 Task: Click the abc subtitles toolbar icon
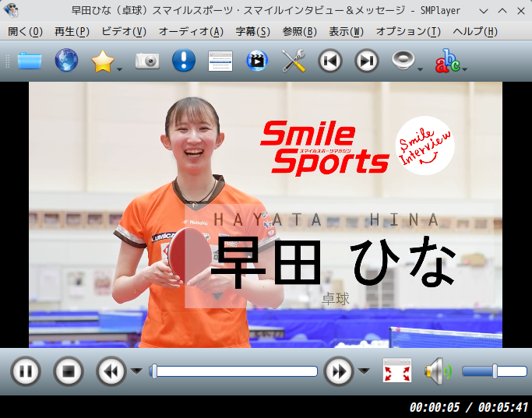tap(448, 61)
